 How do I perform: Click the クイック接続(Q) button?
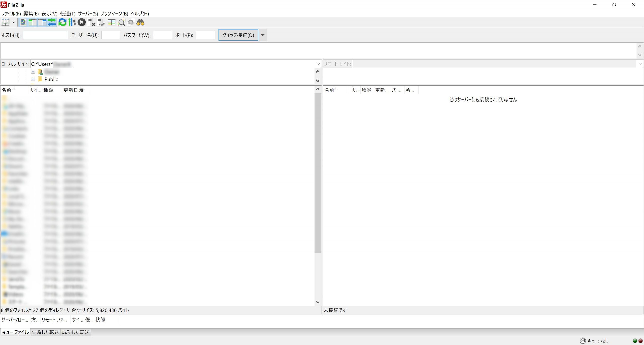(238, 35)
